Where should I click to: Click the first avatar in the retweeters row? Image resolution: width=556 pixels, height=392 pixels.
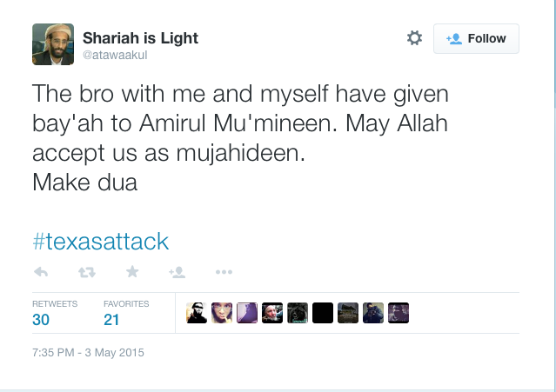[x=197, y=313]
